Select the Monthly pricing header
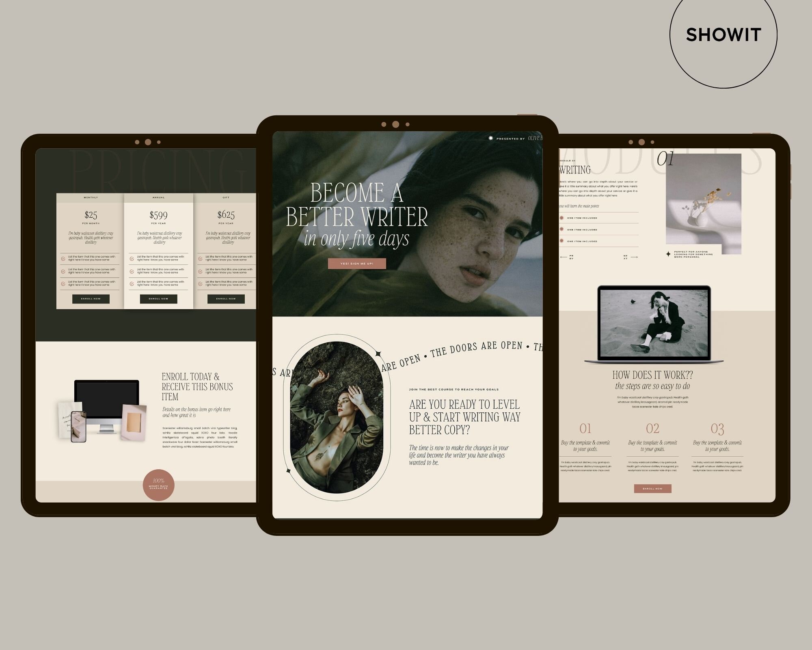This screenshot has height=650, width=812. [x=91, y=197]
